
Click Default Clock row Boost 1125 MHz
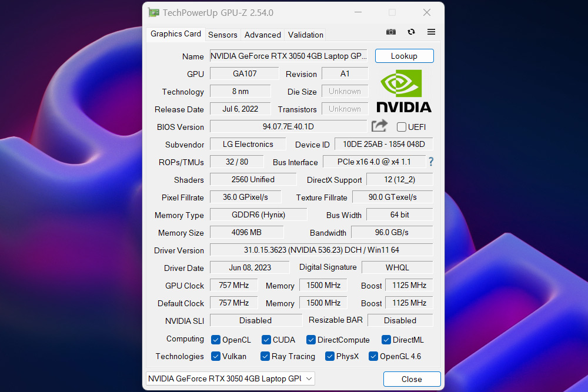pyautogui.click(x=409, y=303)
